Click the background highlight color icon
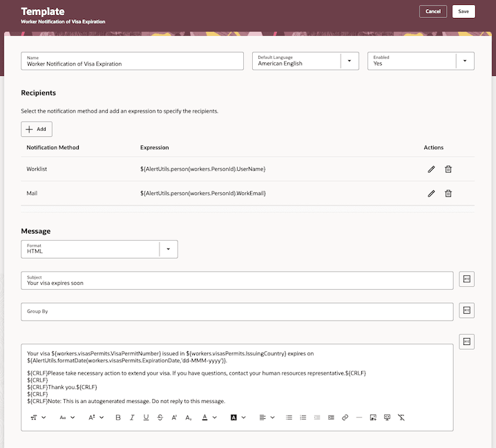Screen dimensions: 496x448 (233, 418)
